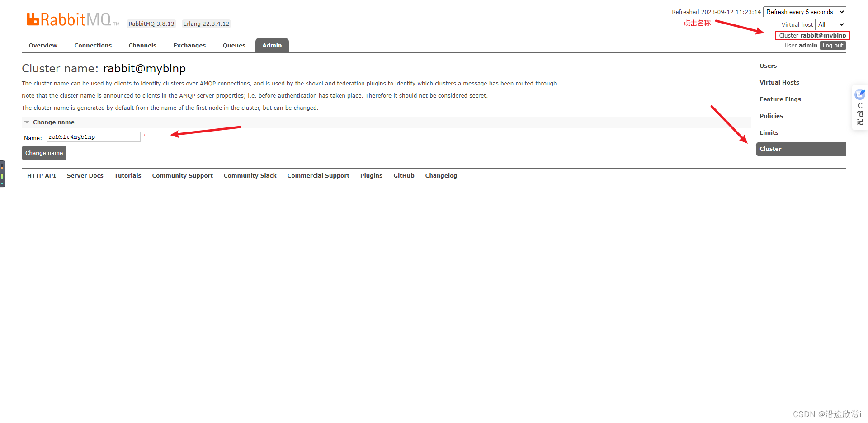Open the Virtual host dropdown
The height and width of the screenshot is (423, 868).
pos(830,24)
